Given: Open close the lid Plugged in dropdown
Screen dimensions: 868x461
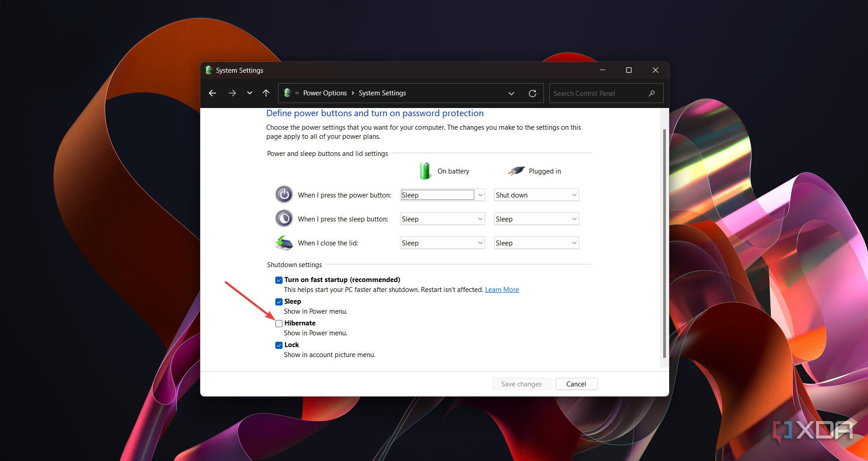Looking at the screenshot, I should tap(536, 243).
